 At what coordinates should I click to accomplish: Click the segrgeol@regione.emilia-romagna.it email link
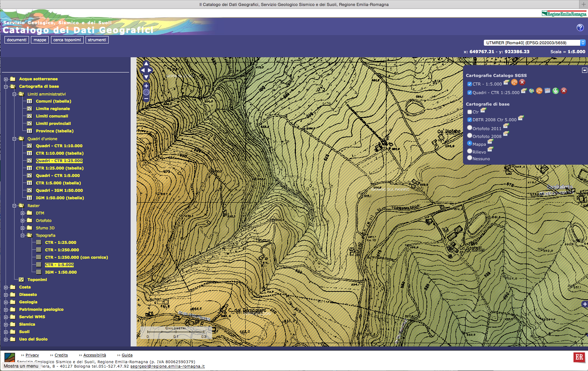coord(167,366)
